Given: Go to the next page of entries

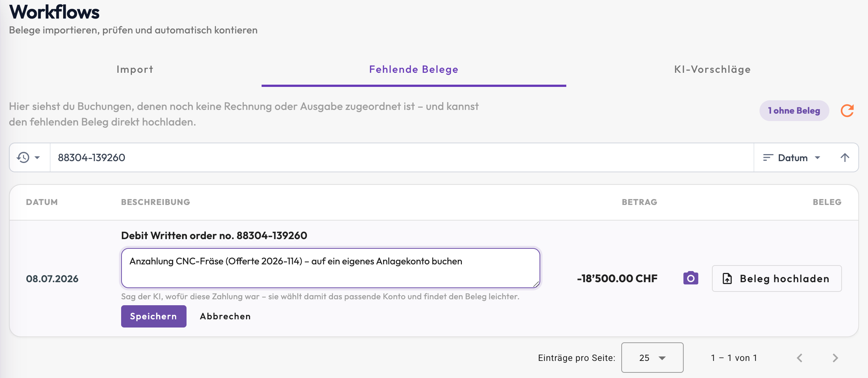Looking at the screenshot, I should pyautogui.click(x=835, y=358).
